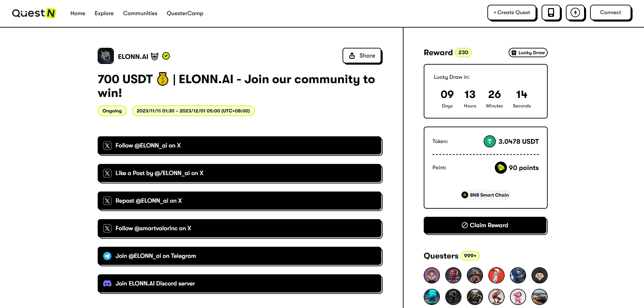This screenshot has height=308, width=644.
Task: Click the USDT token icon
Action: [489, 141]
